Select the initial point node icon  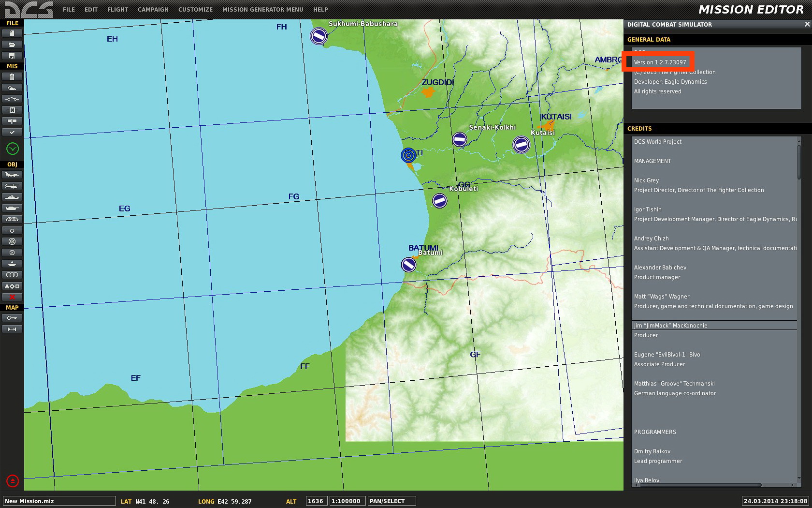click(12, 230)
